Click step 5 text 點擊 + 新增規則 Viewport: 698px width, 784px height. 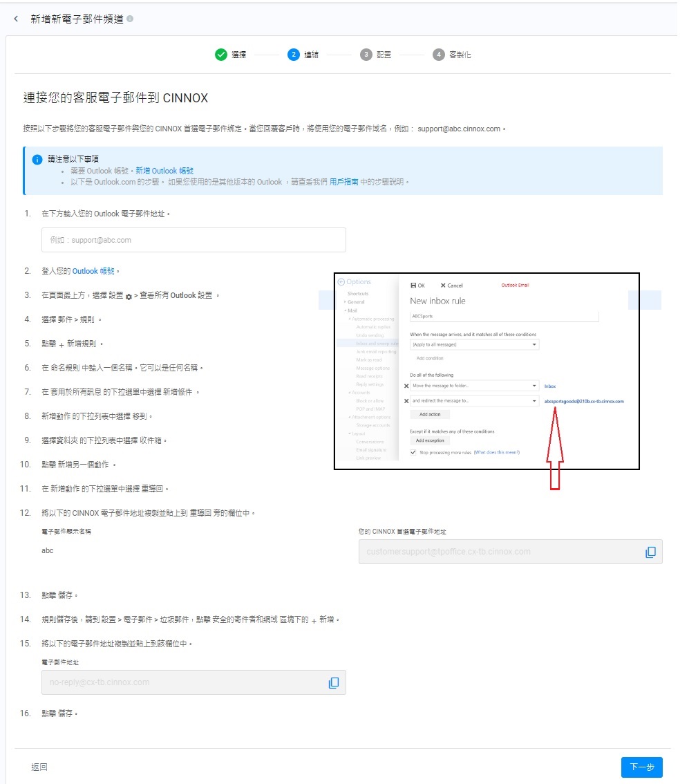tap(72, 344)
